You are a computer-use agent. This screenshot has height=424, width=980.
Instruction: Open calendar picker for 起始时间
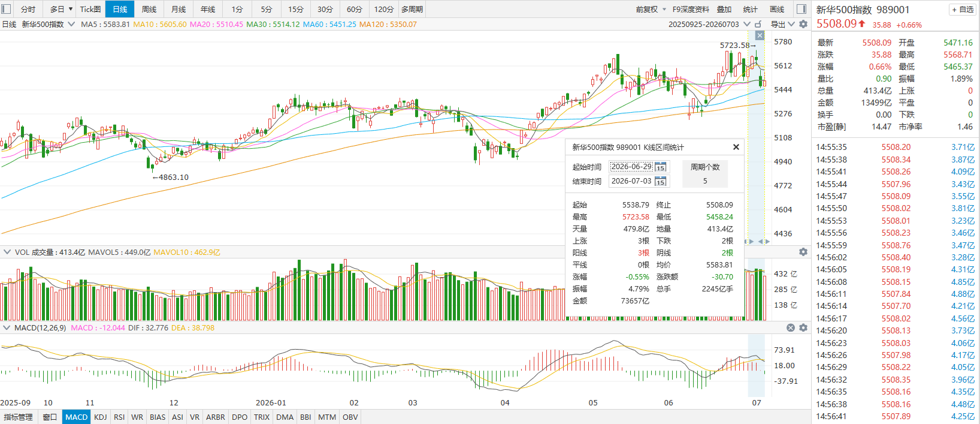tap(661, 167)
